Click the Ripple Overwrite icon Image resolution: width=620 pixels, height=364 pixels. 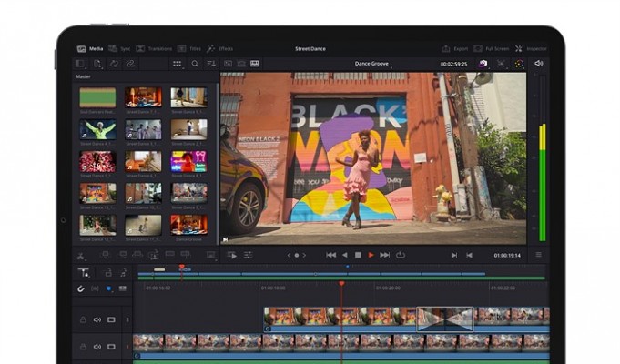tap(137, 255)
